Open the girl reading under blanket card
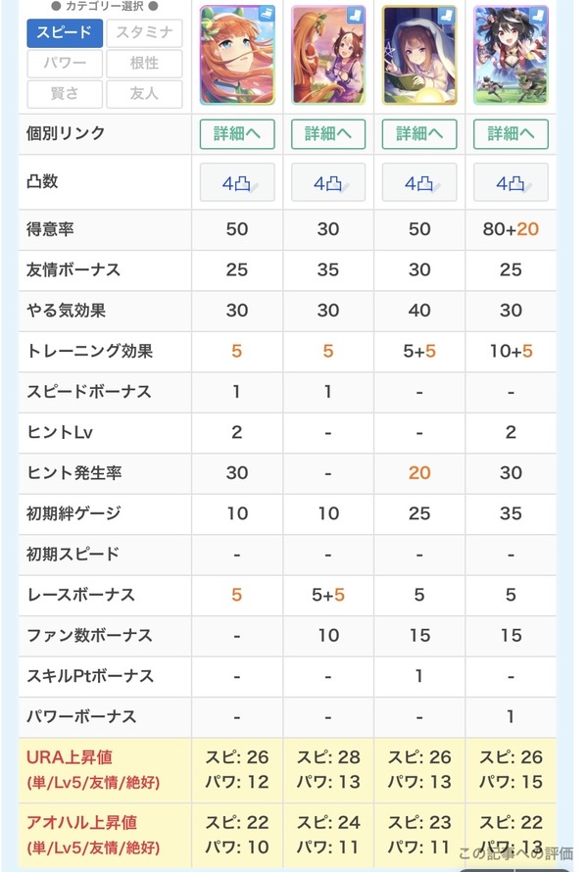 419,55
